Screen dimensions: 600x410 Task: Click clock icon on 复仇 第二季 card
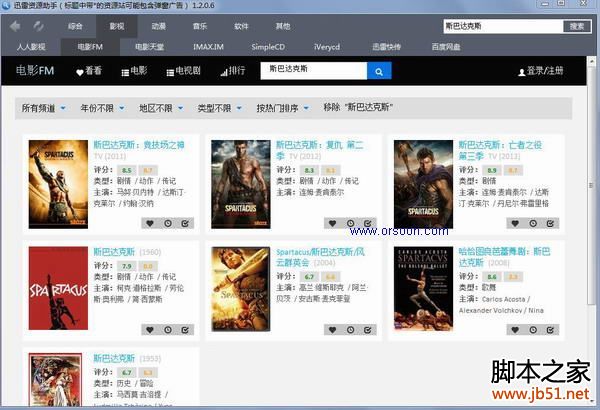point(350,223)
